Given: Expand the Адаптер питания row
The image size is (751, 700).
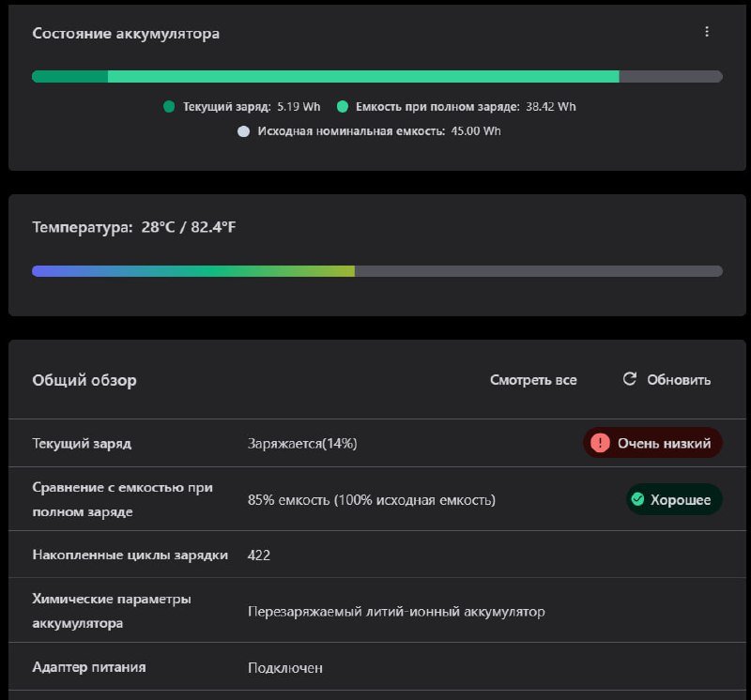Looking at the screenshot, I should (x=89, y=667).
